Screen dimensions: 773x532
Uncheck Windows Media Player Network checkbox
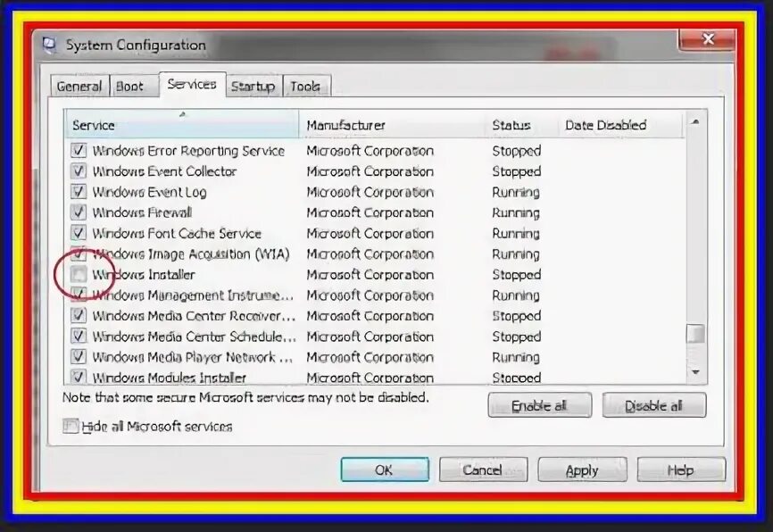[79, 356]
